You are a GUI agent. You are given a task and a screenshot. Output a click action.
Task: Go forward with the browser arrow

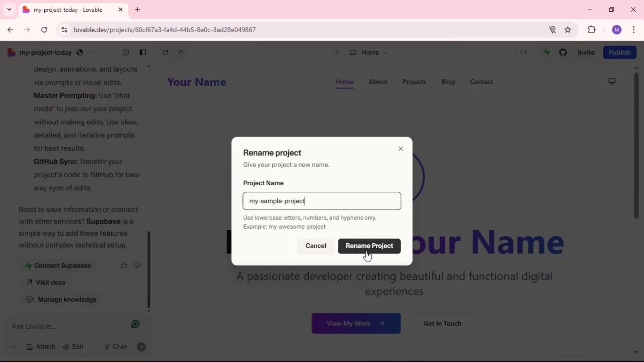click(x=27, y=30)
